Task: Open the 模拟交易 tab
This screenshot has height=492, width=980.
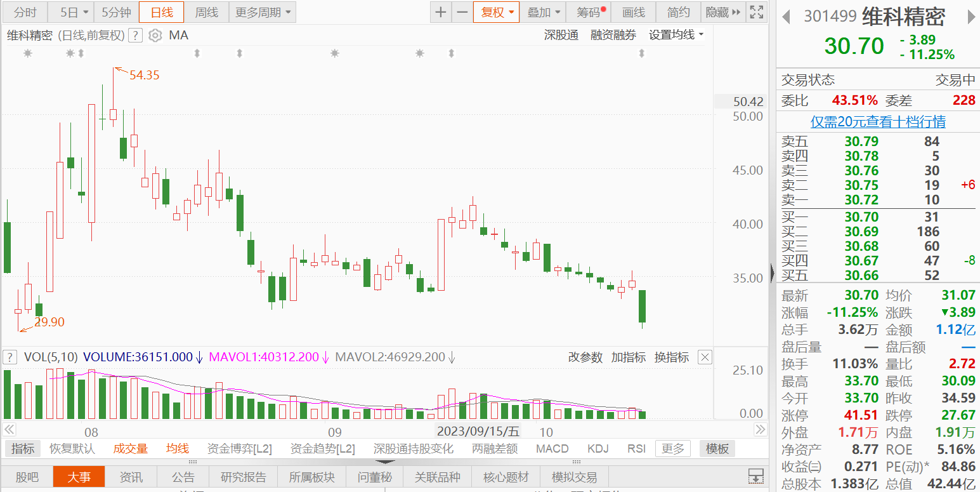Action: [x=575, y=477]
